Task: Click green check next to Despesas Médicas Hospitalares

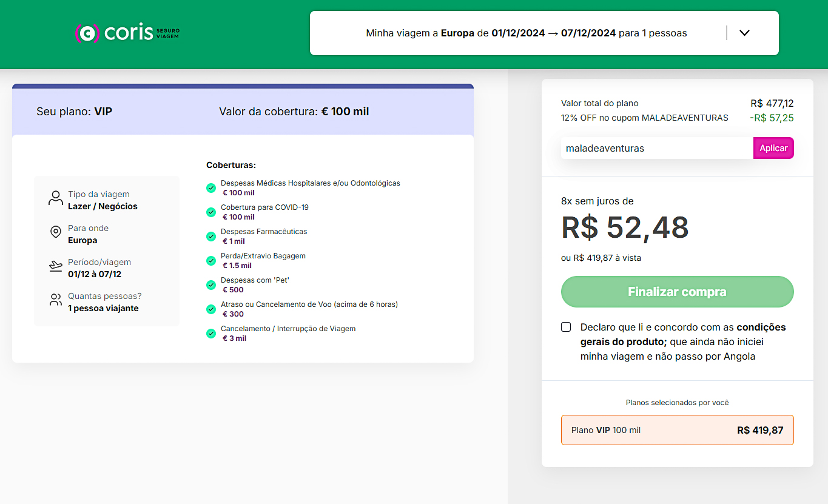Action: [211, 188]
